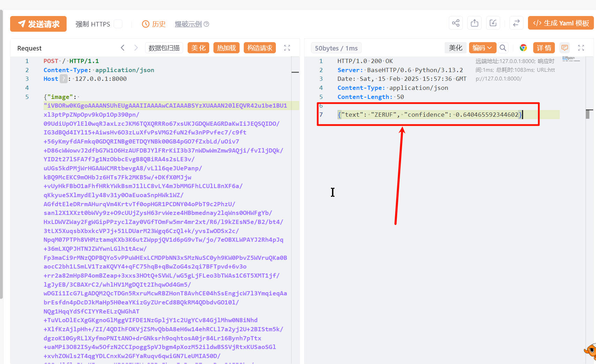
Task: Go to next request with right chevron
Action: pos(136,48)
